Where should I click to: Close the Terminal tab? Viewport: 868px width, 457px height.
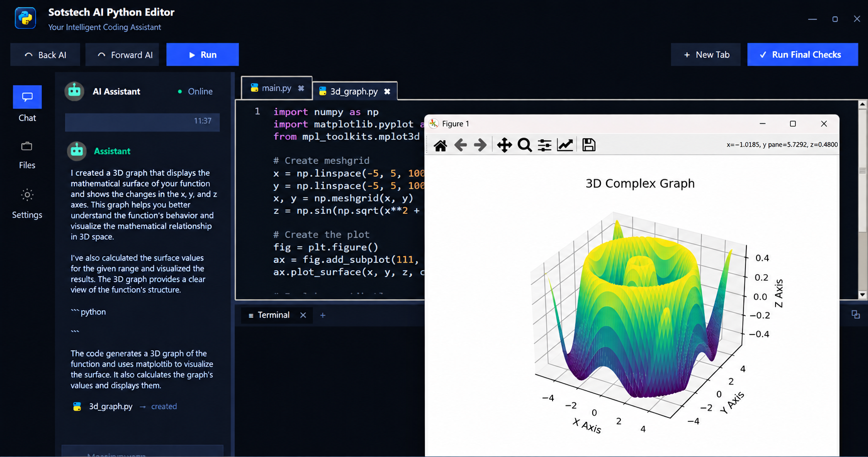303,315
